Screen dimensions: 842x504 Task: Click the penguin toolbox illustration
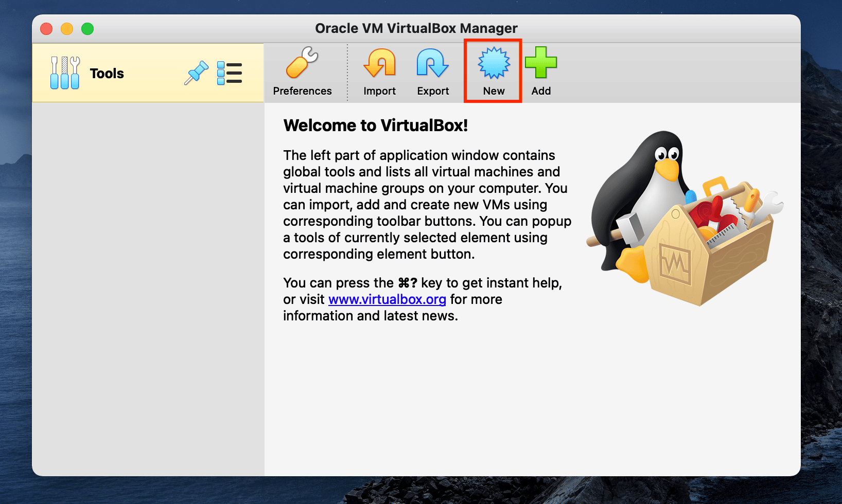point(685,219)
